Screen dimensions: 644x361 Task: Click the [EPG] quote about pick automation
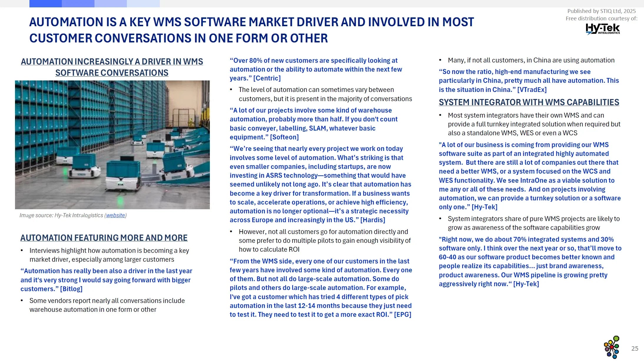(x=321, y=288)
